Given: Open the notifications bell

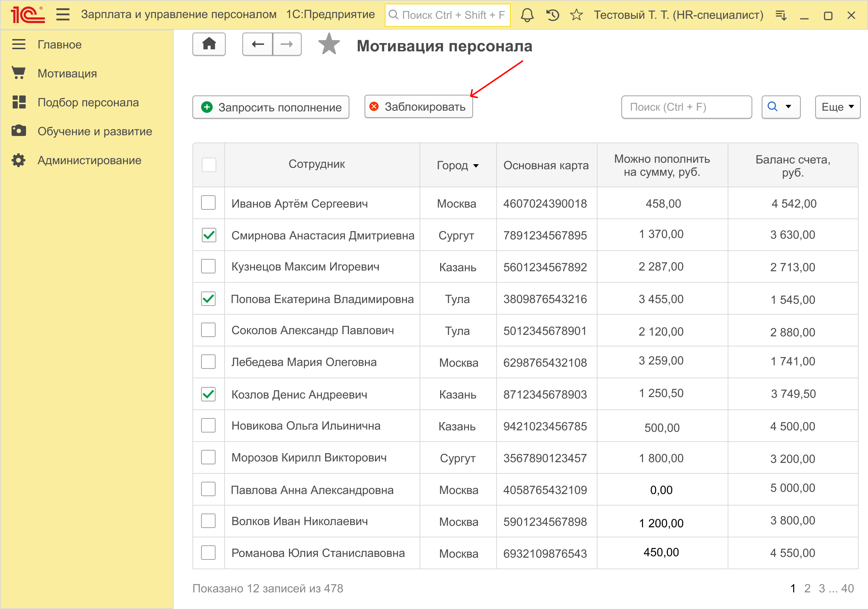Looking at the screenshot, I should pos(527,15).
